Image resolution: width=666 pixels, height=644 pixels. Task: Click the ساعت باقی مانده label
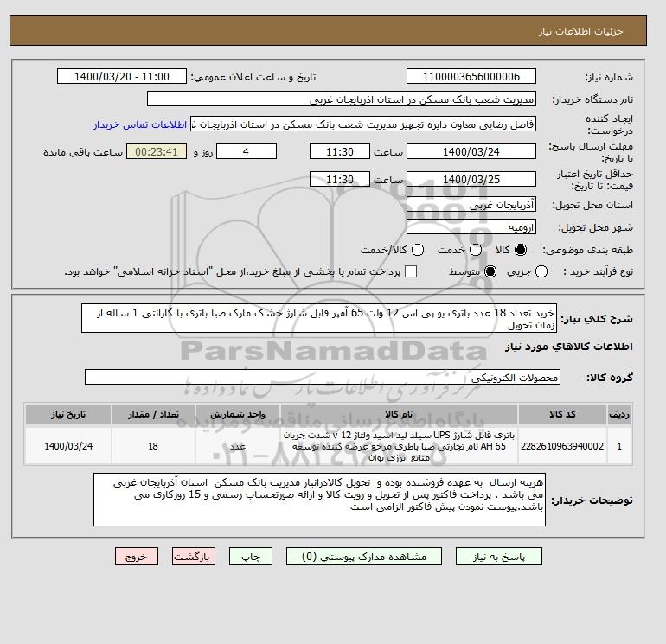coord(83,152)
